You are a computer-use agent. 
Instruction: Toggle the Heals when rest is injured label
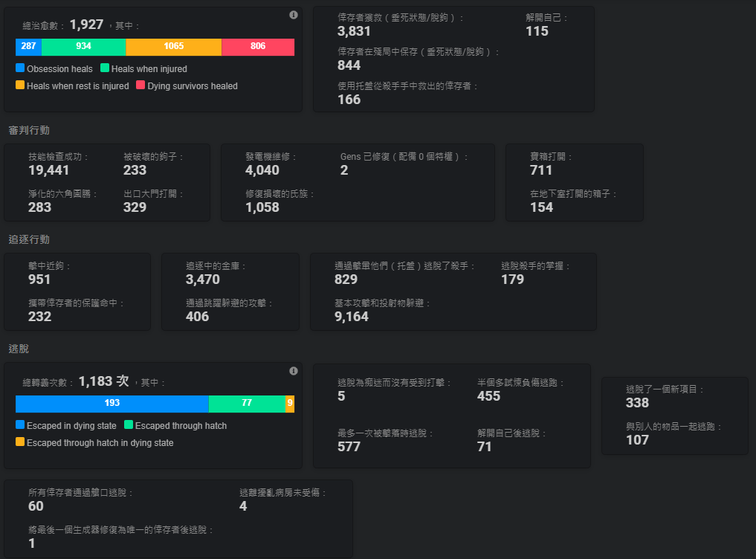pos(78,86)
